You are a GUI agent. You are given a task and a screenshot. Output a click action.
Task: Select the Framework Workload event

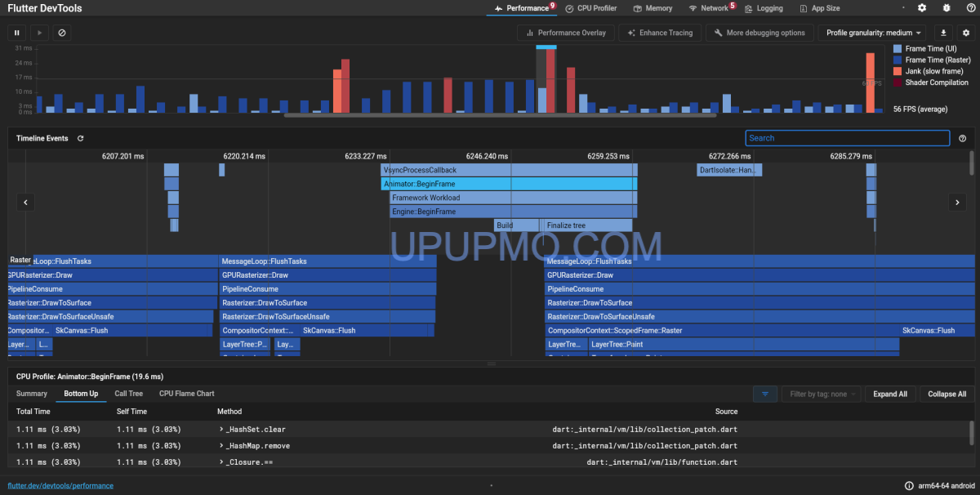pyautogui.click(x=513, y=198)
